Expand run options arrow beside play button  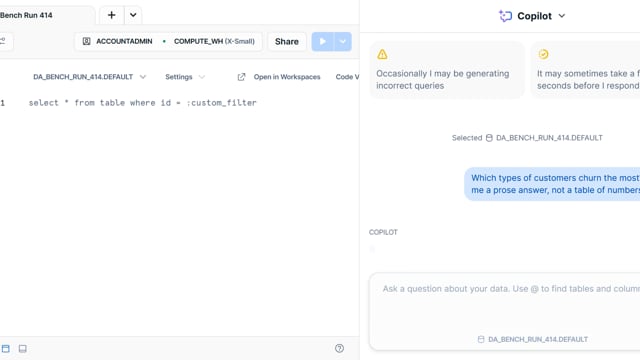[x=343, y=41]
